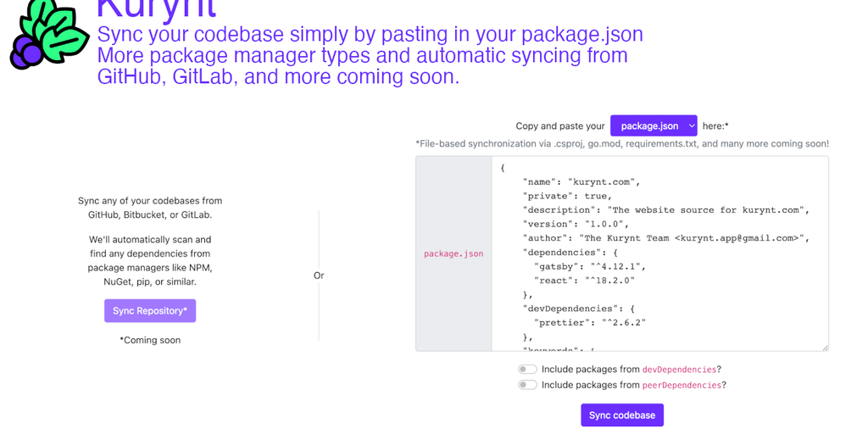Click the "Copy and paste your" label
This screenshot has height=434, width=868.
coord(560,125)
